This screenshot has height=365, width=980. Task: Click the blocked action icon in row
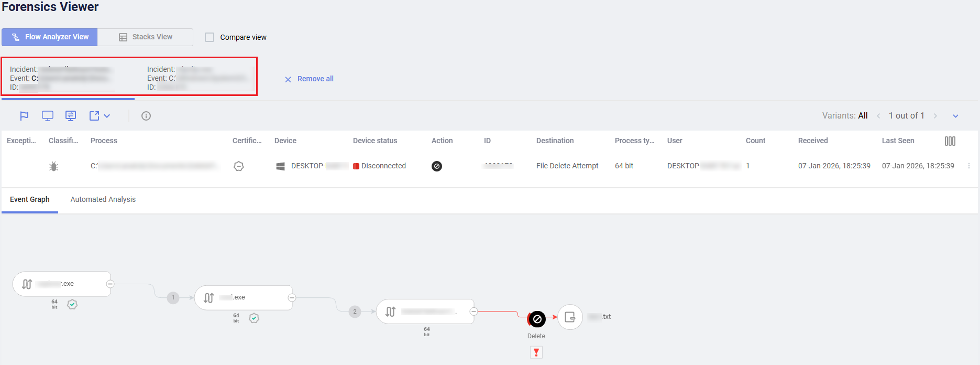(437, 166)
